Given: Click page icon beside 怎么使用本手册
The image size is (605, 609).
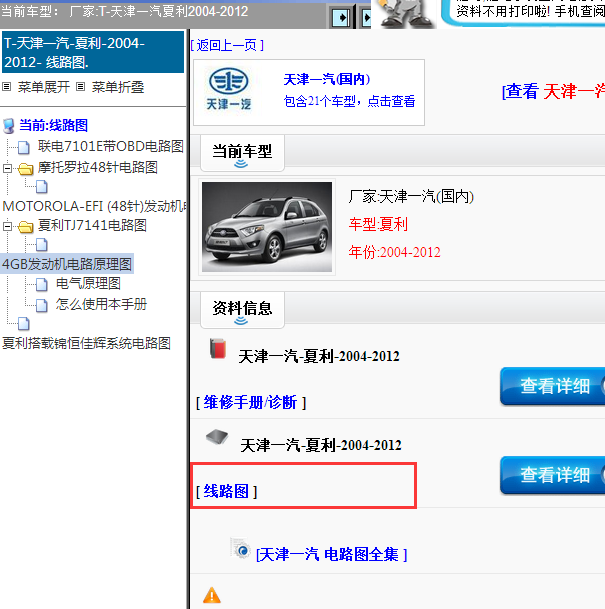Looking at the screenshot, I should [x=42, y=305].
